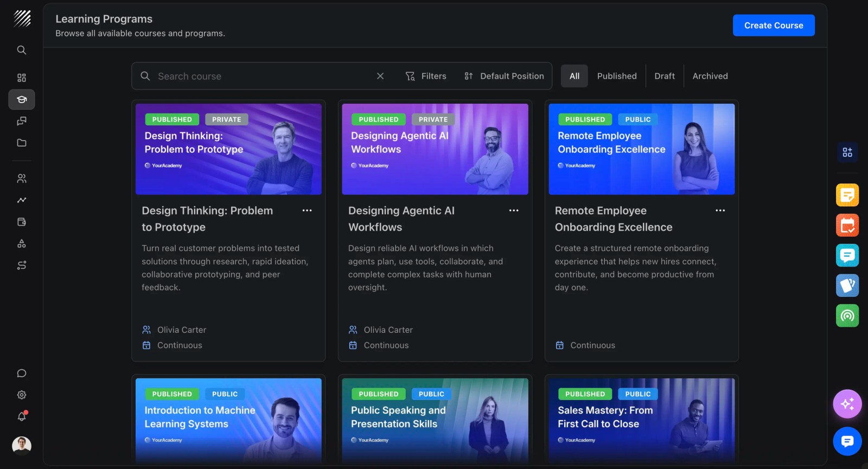Viewport: 868px width, 469px height.
Task: Click Continuous on Design Thinking card
Action: 180,345
